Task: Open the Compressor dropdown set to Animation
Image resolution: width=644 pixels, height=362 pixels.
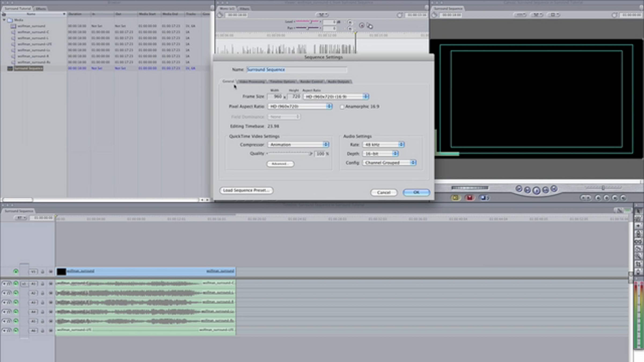Action: tap(298, 145)
